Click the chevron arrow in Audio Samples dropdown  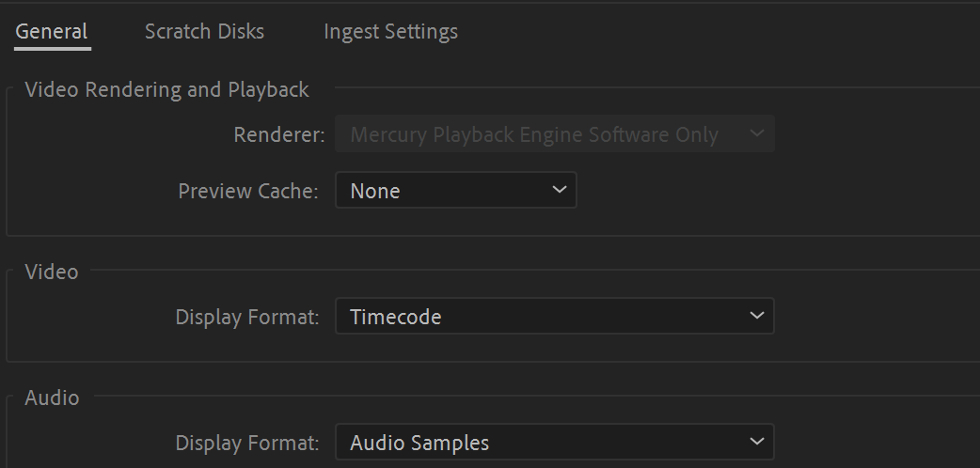pos(757,442)
